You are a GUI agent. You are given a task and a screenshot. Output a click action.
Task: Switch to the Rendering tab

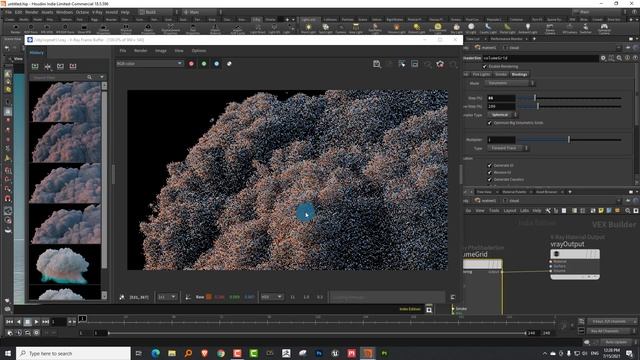pyautogui.click(x=519, y=74)
